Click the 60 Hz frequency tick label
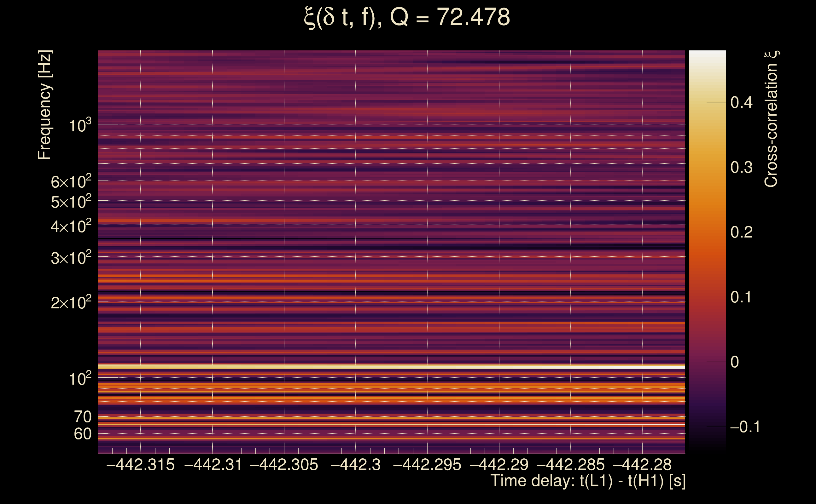 [82, 434]
